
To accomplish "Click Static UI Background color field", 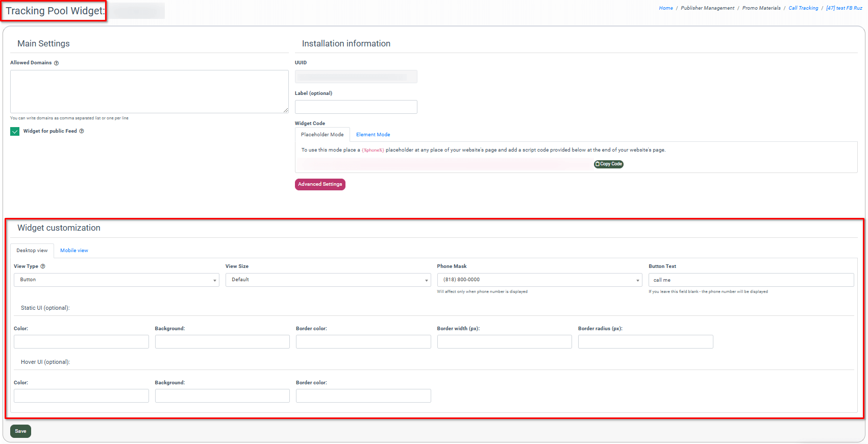I will tap(222, 342).
